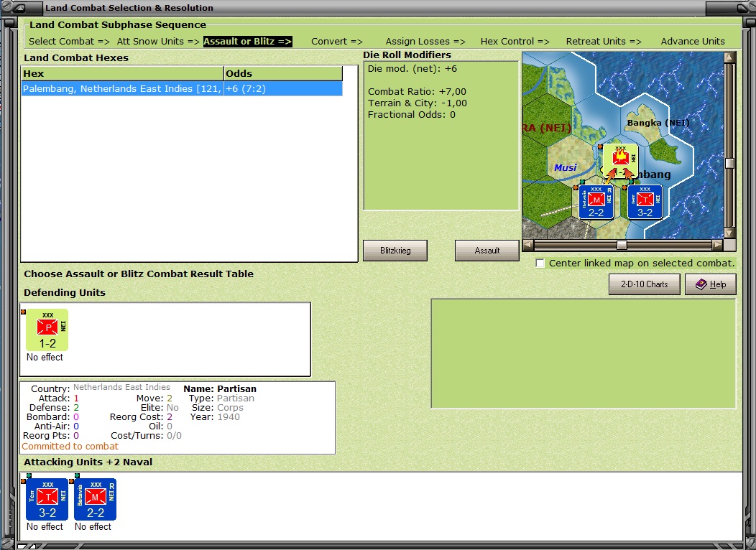The height and width of the screenshot is (550, 756).
Task: Click the Fractional Odds: 0 line
Action: tap(411, 115)
